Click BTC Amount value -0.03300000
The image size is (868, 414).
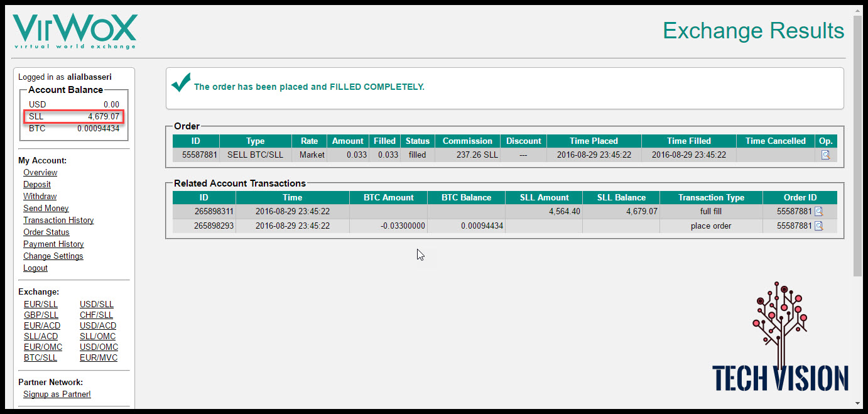pyautogui.click(x=402, y=226)
